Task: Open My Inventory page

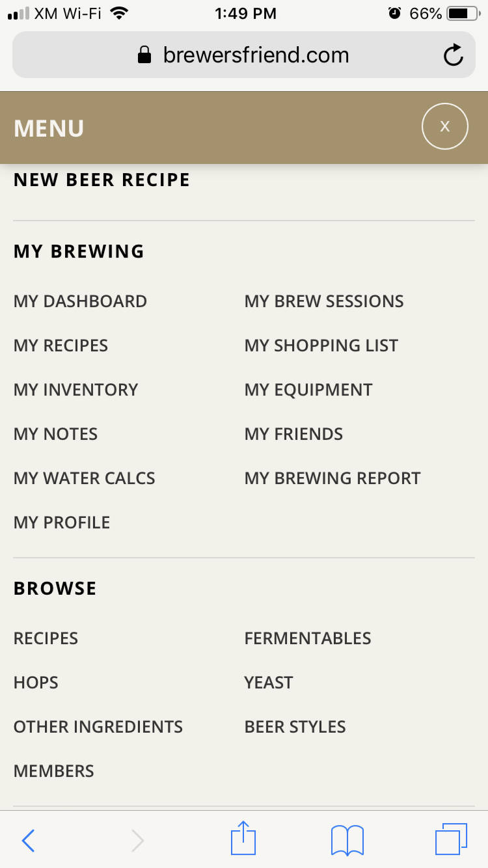Action: pyautogui.click(x=75, y=390)
